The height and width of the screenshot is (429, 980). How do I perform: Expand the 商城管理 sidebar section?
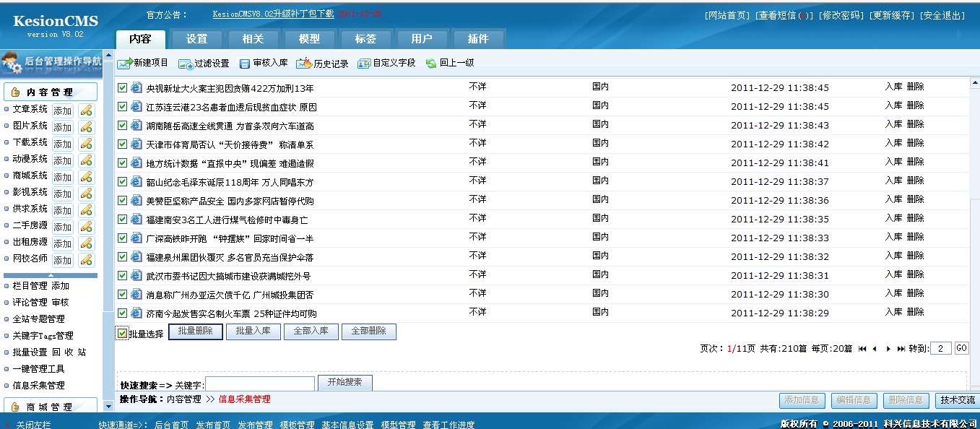51,407
